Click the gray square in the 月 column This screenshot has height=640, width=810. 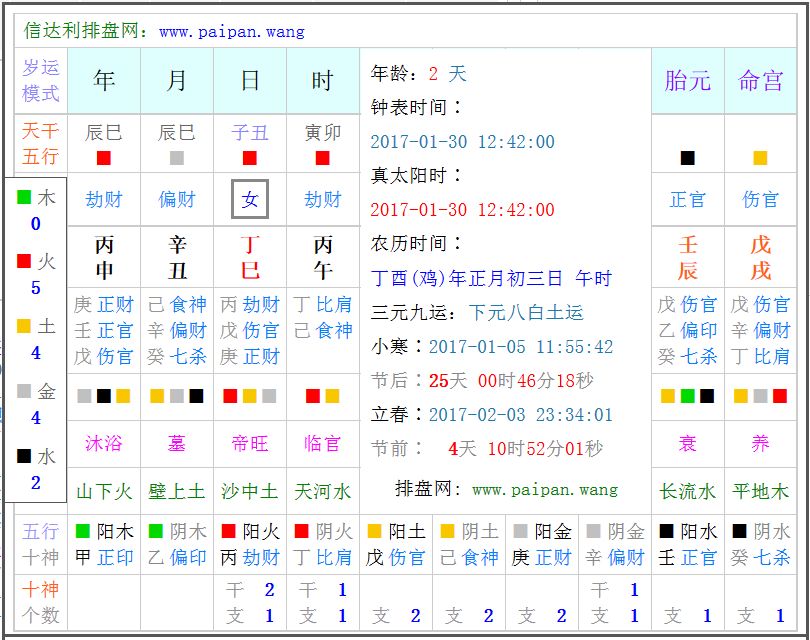tap(177, 158)
